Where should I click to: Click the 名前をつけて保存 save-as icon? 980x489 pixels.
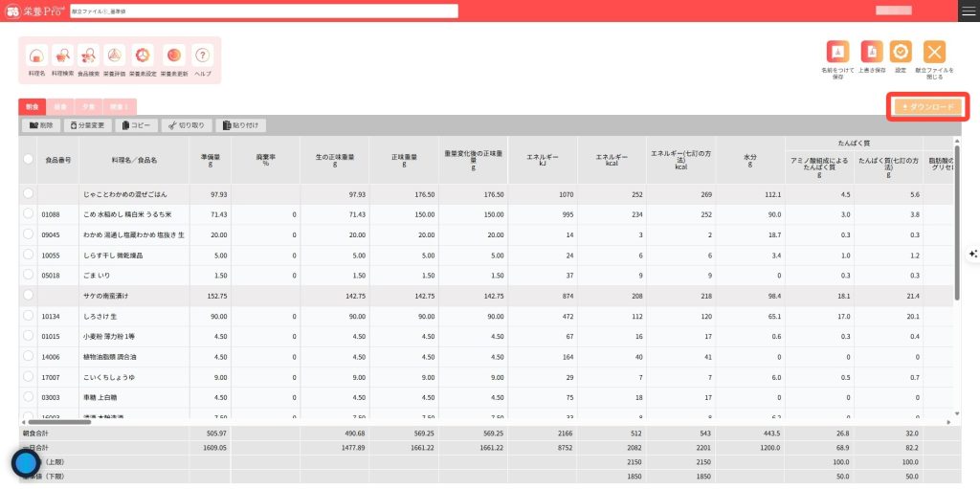pyautogui.click(x=837, y=53)
